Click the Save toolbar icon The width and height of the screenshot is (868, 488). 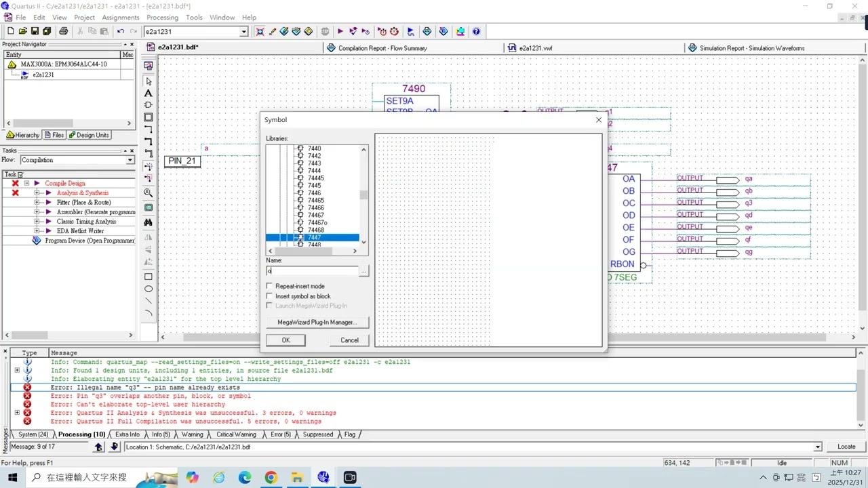(x=35, y=31)
